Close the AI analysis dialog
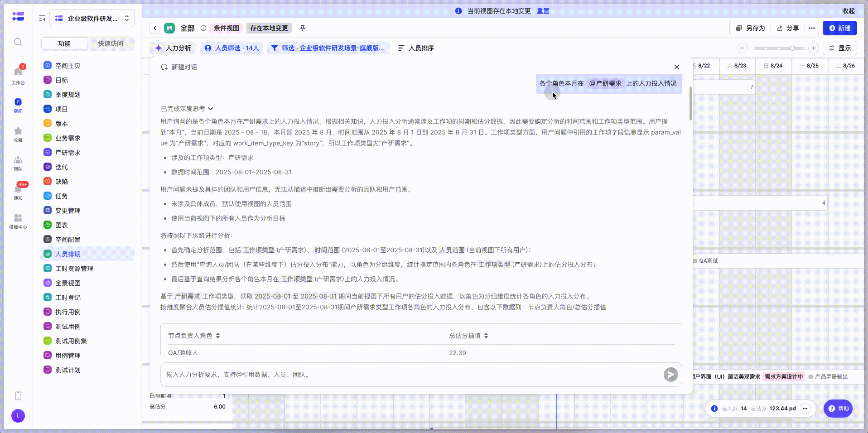The height and width of the screenshot is (433, 868). pos(676,67)
